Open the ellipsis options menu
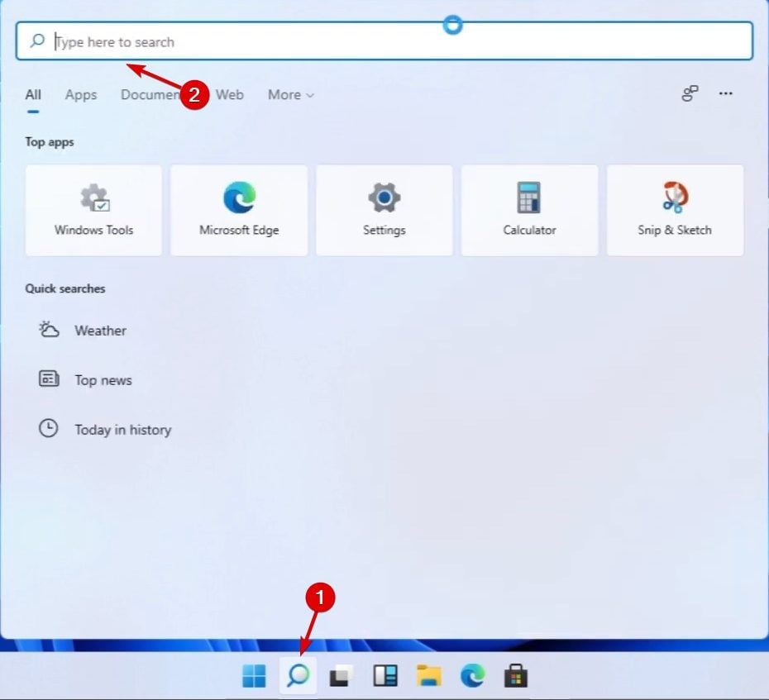The height and width of the screenshot is (700, 769). pos(726,93)
